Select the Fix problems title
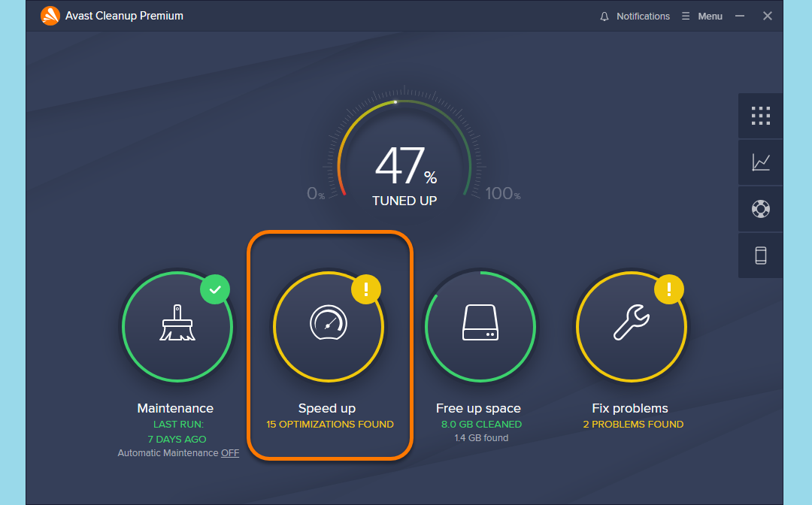The width and height of the screenshot is (812, 505). pos(630,409)
